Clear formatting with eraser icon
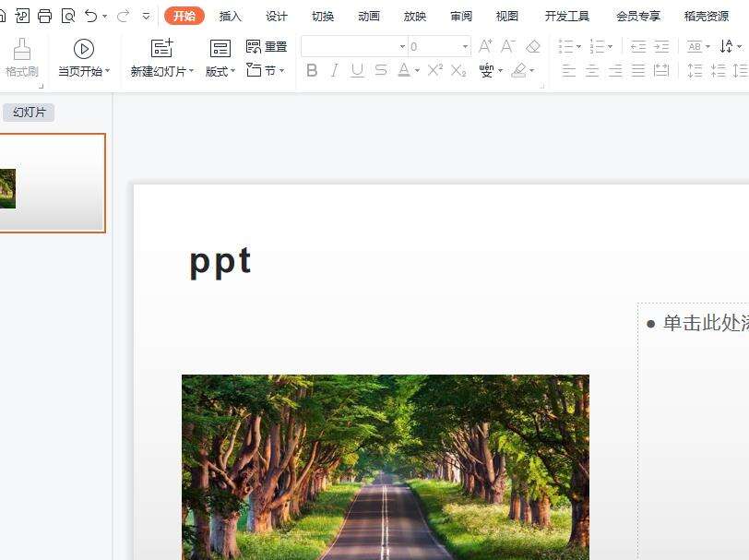This screenshot has width=749, height=560. 532,46
